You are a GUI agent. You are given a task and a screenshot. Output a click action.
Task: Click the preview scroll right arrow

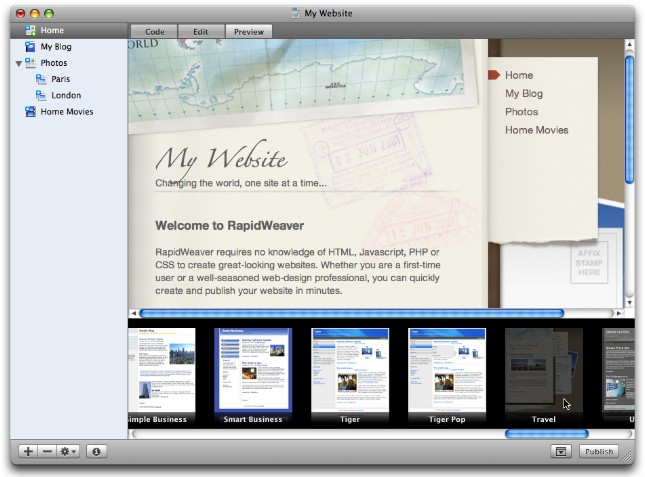(x=618, y=313)
